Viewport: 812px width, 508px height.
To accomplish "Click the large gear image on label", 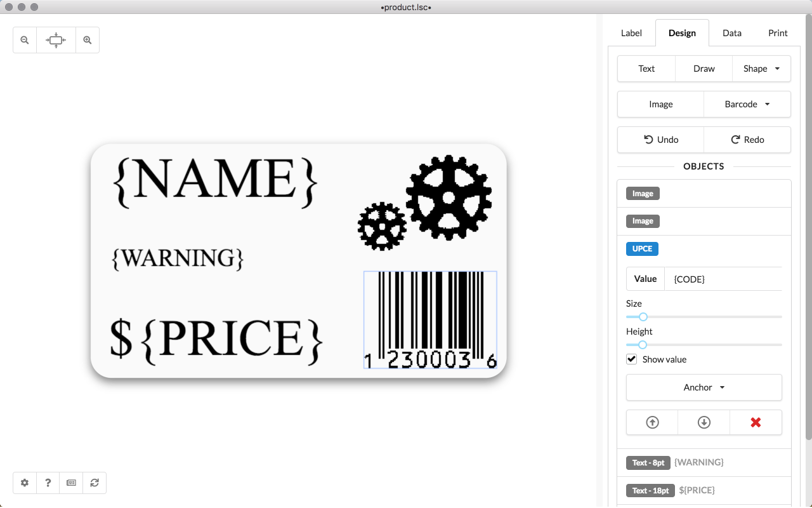I will (449, 197).
